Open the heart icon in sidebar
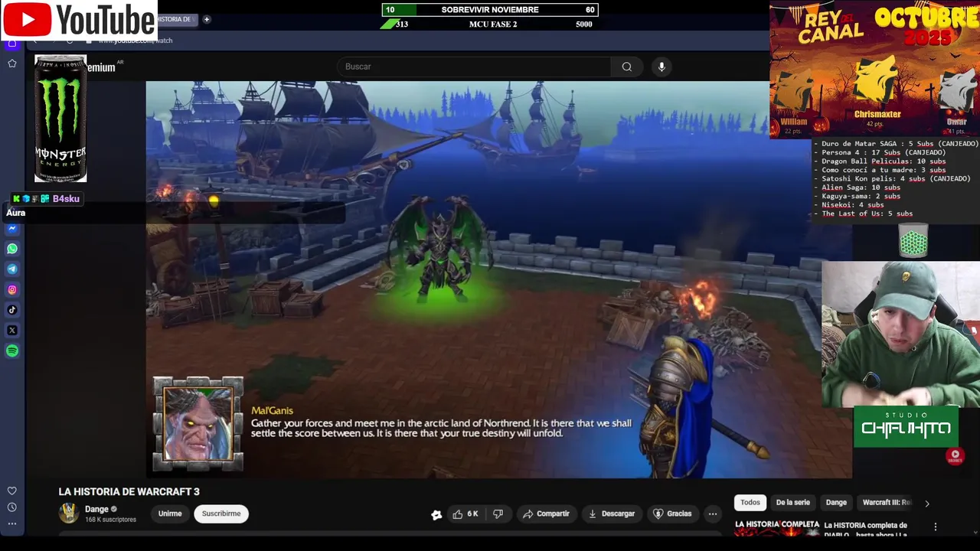980x551 pixels. coord(12,491)
